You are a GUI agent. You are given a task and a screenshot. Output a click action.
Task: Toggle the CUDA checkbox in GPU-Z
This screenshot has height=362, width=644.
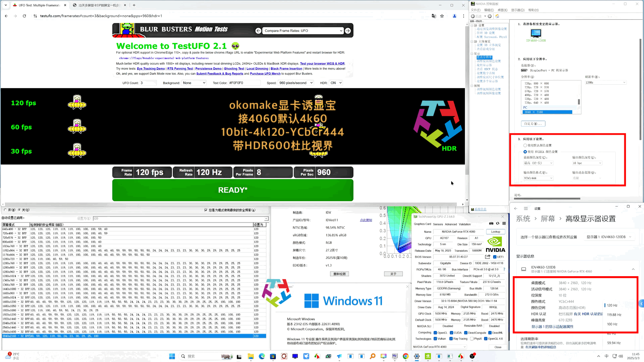point(451,333)
